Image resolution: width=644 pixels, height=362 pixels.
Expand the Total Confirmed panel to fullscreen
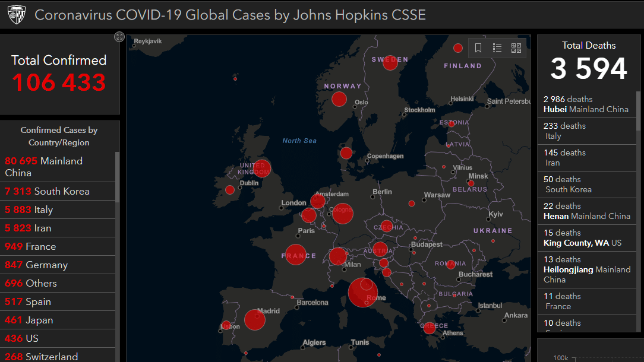point(119,37)
